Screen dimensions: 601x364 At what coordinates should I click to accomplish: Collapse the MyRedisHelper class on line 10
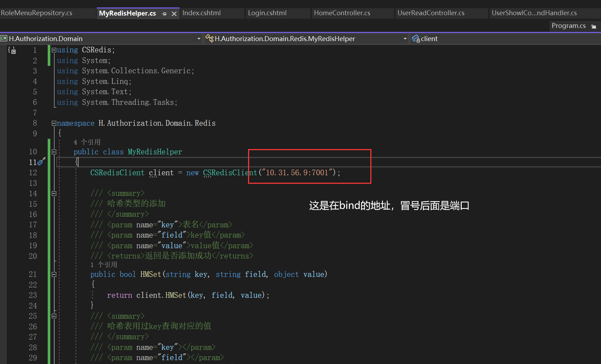coord(54,152)
